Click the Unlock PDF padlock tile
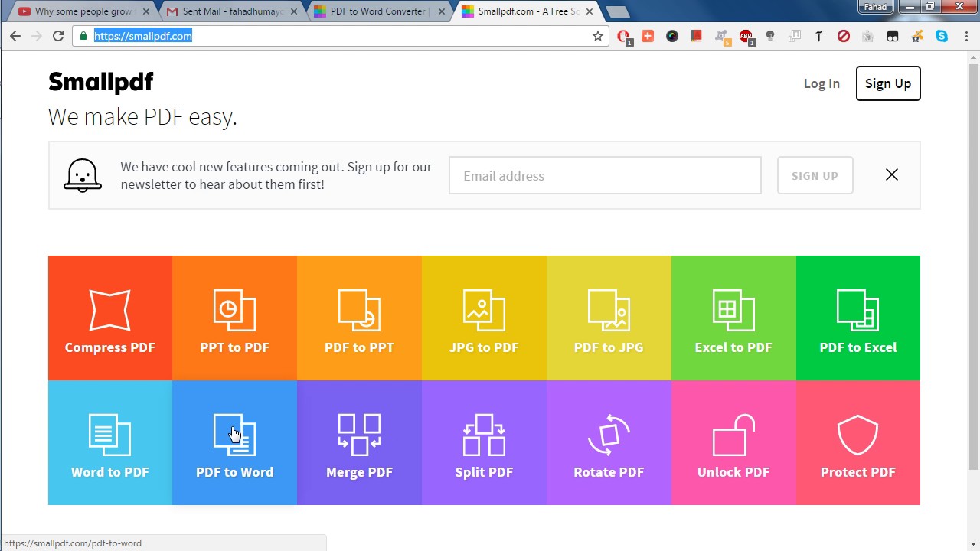The height and width of the screenshot is (551, 980). point(733,443)
